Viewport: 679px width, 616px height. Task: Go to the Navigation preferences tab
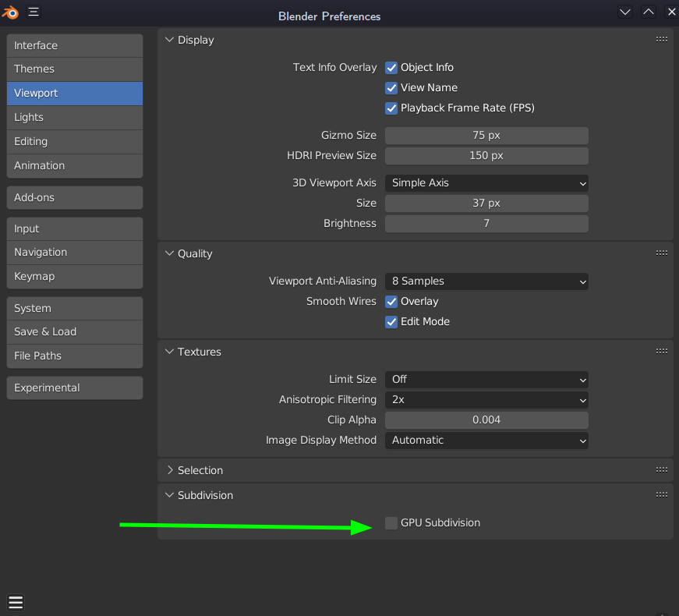(x=75, y=253)
